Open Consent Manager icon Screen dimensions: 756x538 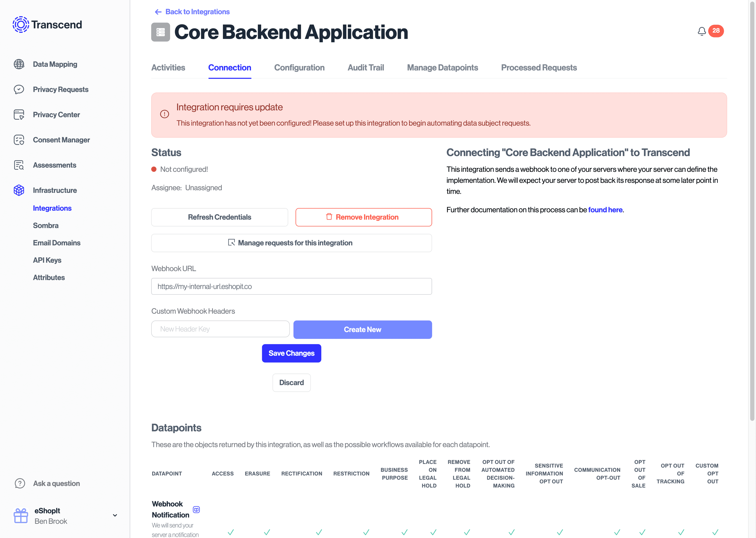[19, 140]
